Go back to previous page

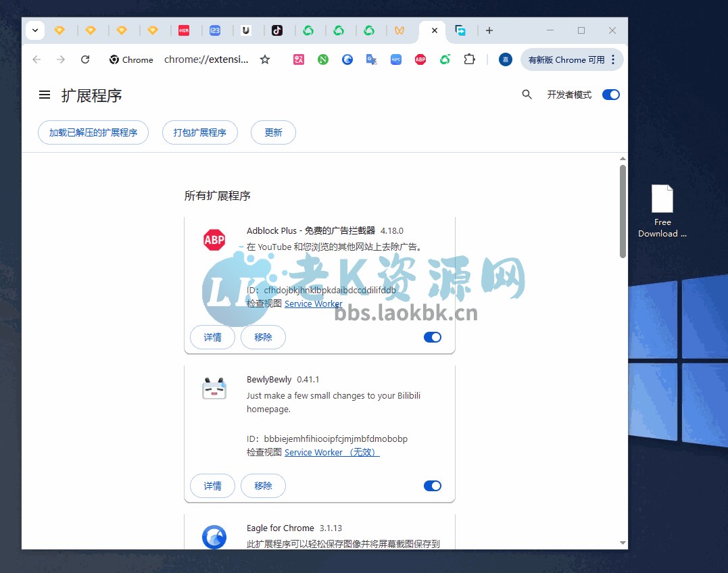pos(37,59)
